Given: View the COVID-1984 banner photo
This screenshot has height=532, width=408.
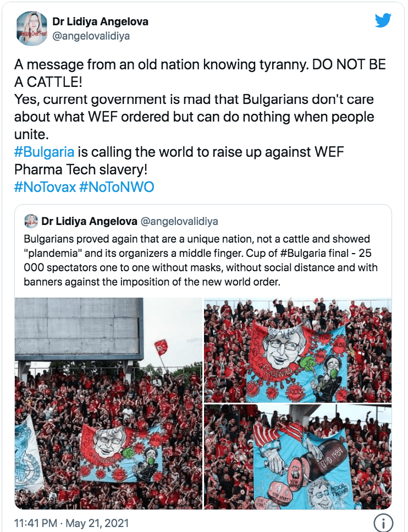Looking at the screenshot, I should (x=298, y=457).
